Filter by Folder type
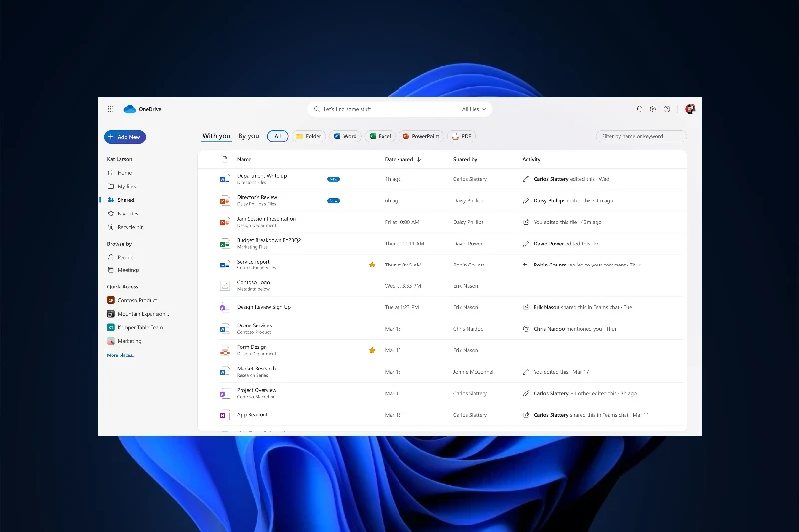Screen dimensions: 799x532 click(x=309, y=136)
